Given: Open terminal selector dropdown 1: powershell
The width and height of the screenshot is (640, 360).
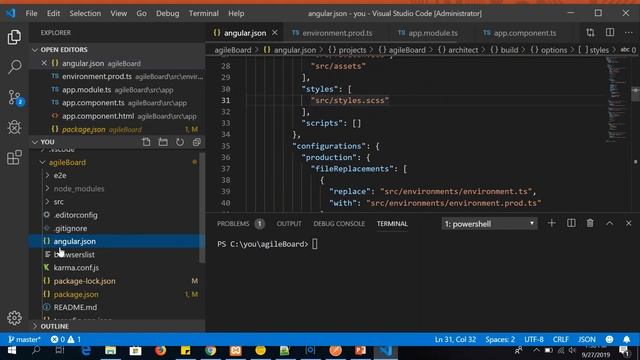Looking at the screenshot, I should tap(489, 224).
